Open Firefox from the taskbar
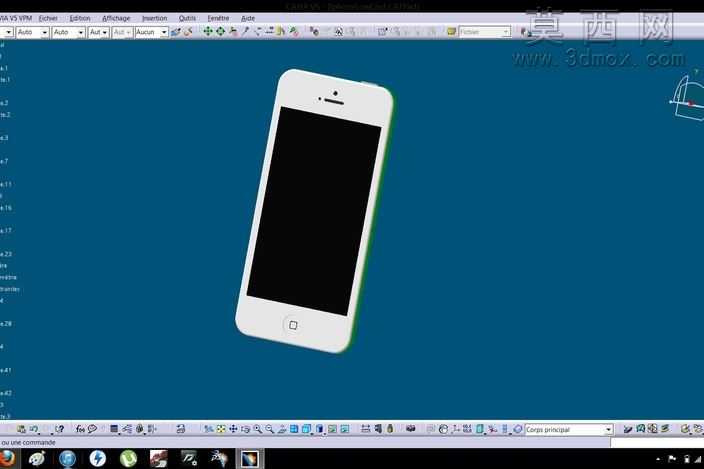The height and width of the screenshot is (469, 704). click(6, 459)
